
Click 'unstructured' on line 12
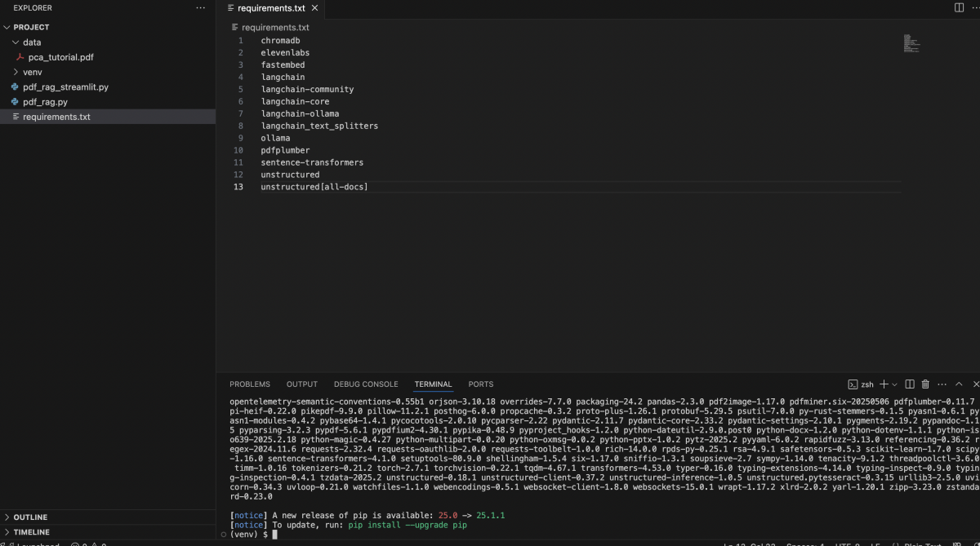(290, 175)
